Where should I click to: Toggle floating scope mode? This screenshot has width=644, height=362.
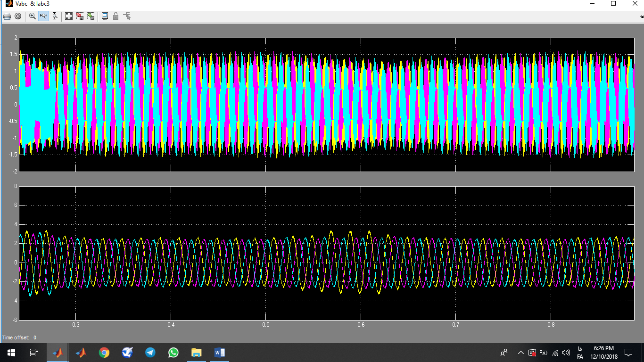105,16
